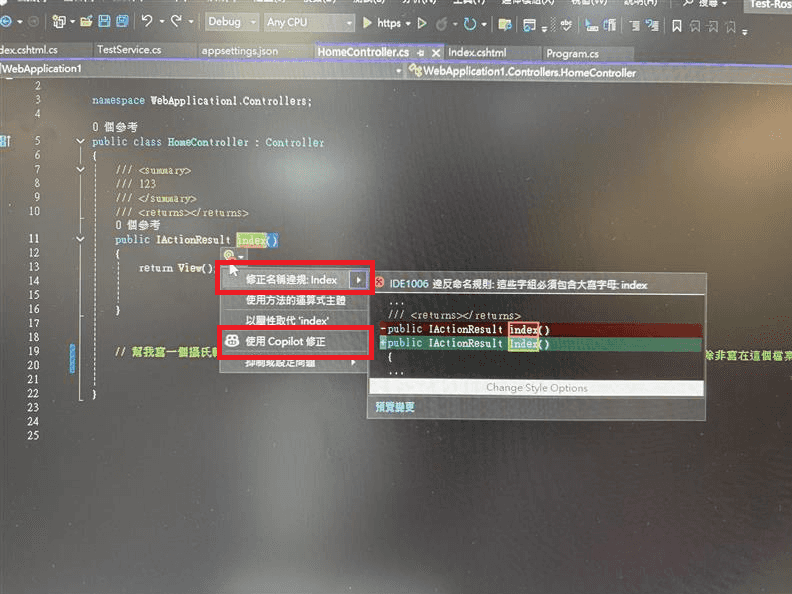Screen dimensions: 792x594
Task: Open the Redo history dropdown arrow
Action: click(x=191, y=22)
